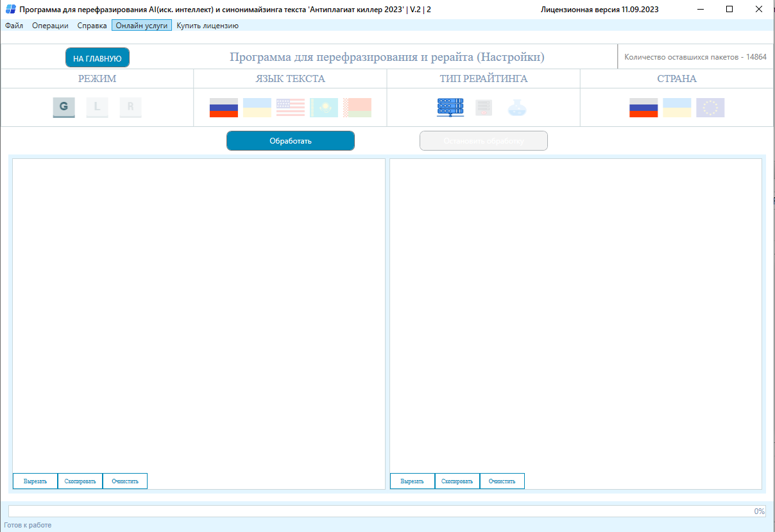
Task: Focus the right result text area
Action: 575,315
